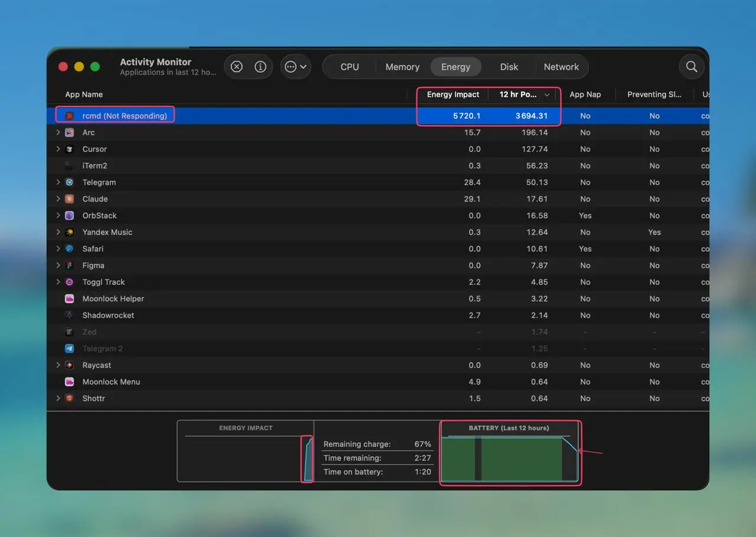Minimize the Activity Monitor window
756x537 pixels.
pos(79,67)
